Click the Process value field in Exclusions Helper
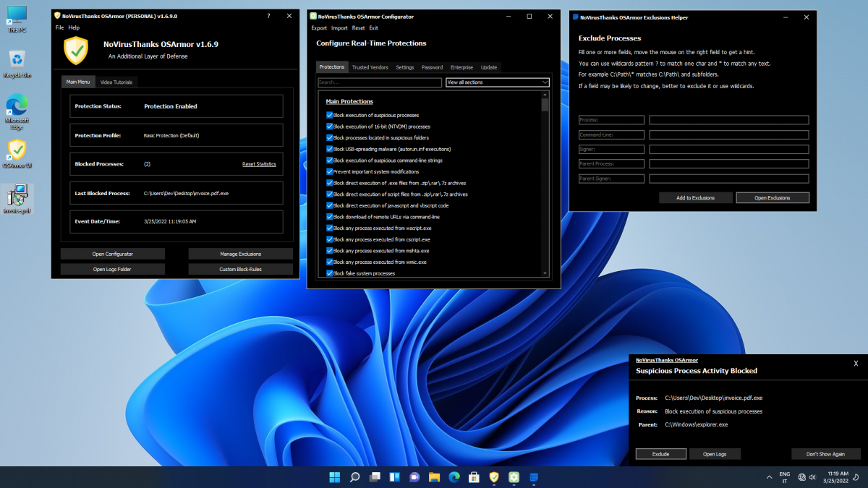868x488 pixels. [x=729, y=120]
